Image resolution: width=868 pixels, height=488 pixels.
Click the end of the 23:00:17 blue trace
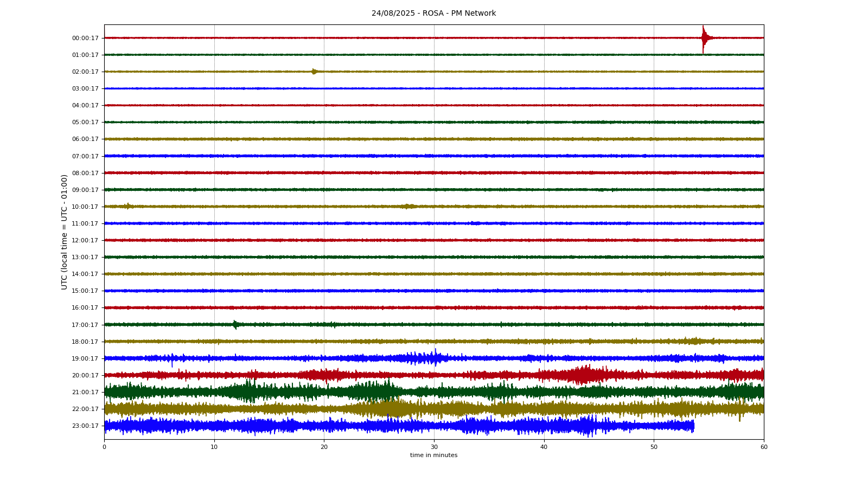(693, 426)
